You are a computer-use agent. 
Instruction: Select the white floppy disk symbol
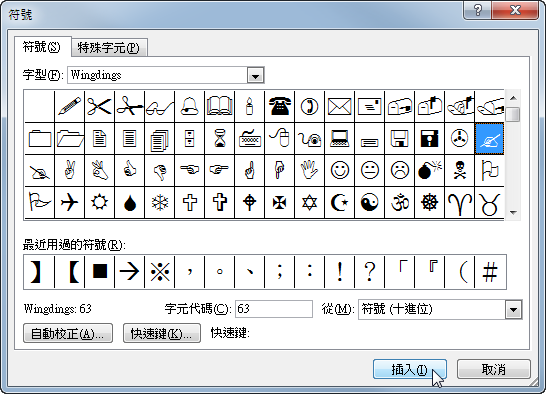click(x=399, y=138)
